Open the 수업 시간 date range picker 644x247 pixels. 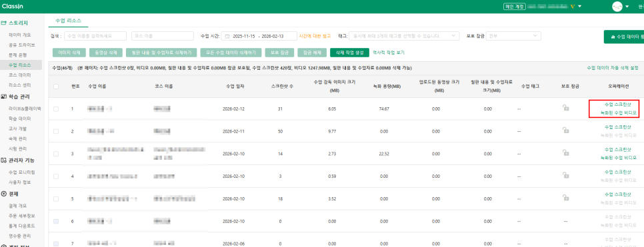click(x=259, y=36)
